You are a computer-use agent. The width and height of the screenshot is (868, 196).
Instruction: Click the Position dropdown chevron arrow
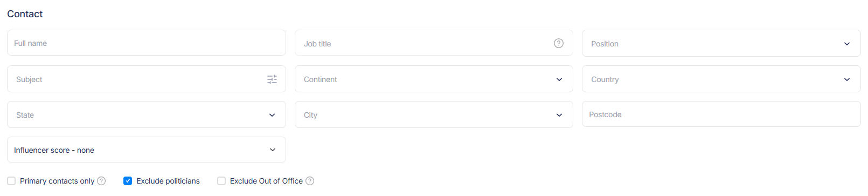[x=847, y=44]
